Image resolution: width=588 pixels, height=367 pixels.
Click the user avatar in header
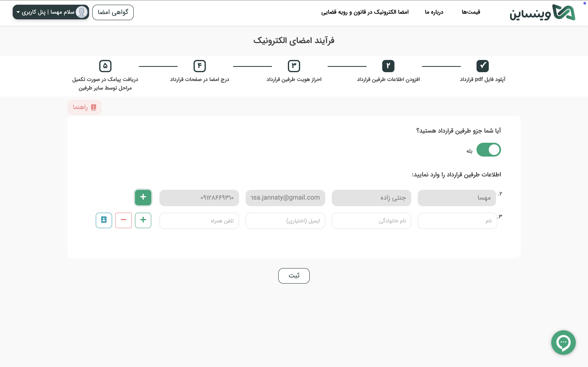click(x=82, y=12)
